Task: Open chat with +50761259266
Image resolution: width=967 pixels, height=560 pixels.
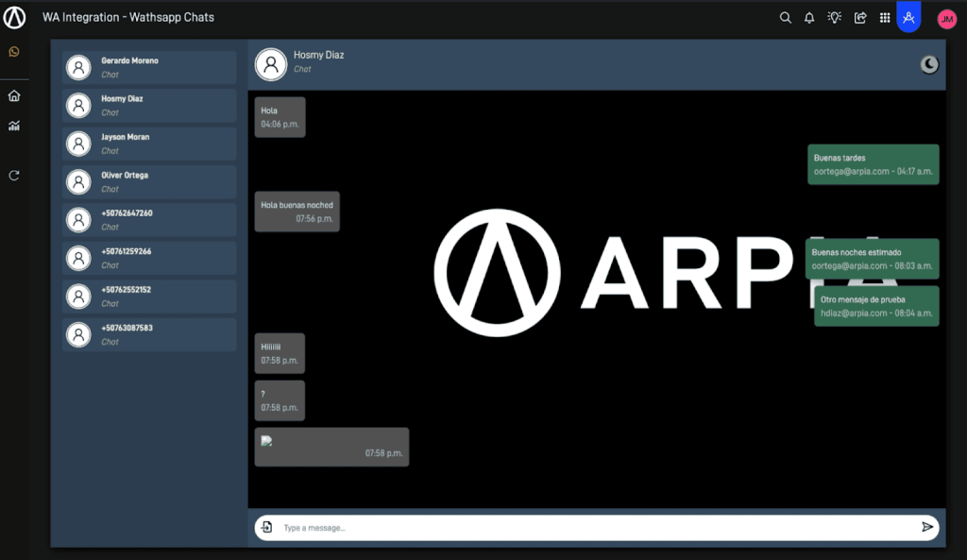Action: click(149, 259)
